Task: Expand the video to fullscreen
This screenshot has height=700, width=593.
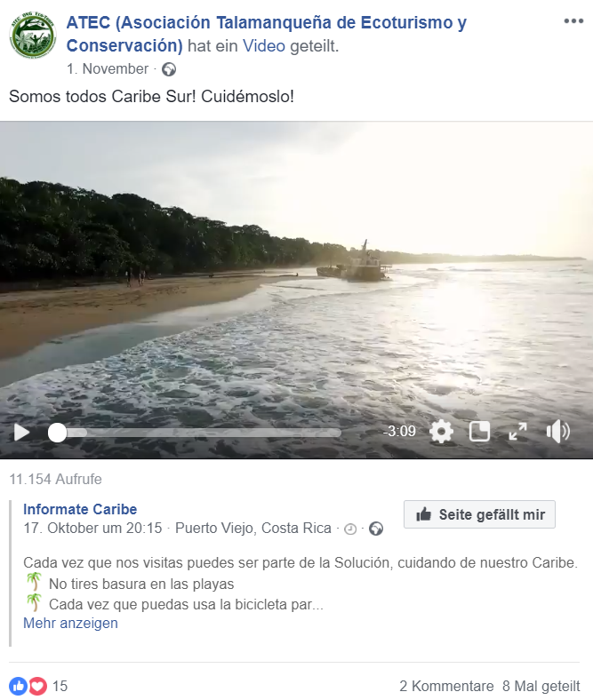Action: point(517,432)
